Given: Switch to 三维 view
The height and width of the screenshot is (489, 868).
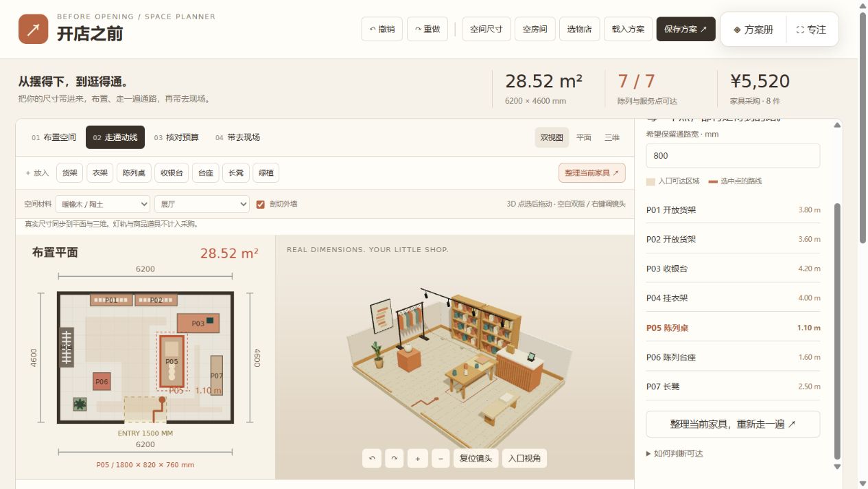Looking at the screenshot, I should click(x=612, y=137).
